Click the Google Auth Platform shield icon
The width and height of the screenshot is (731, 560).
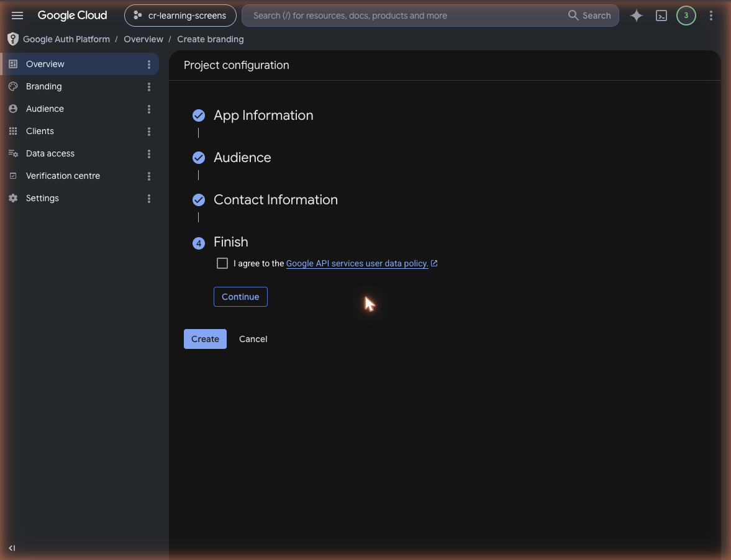pyautogui.click(x=13, y=39)
